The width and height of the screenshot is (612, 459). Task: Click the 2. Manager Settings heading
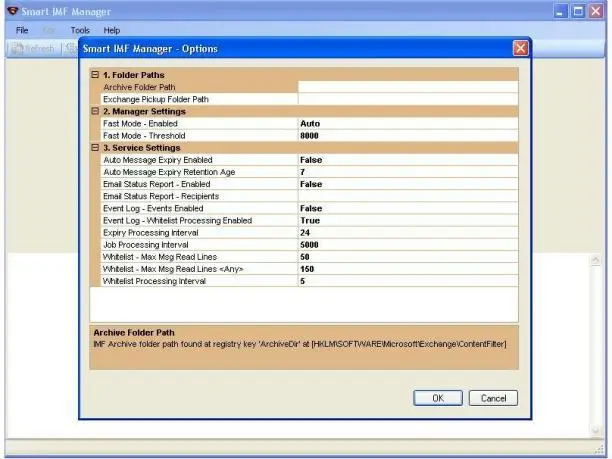click(x=144, y=111)
